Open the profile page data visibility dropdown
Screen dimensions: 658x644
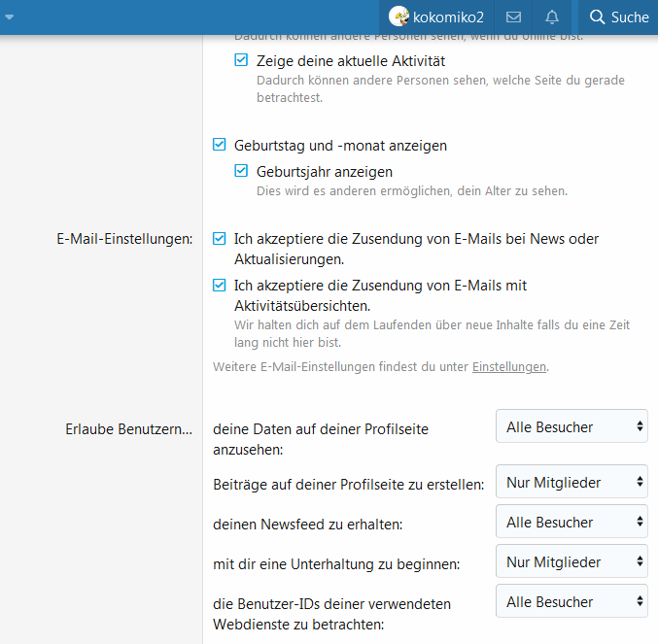click(x=571, y=426)
